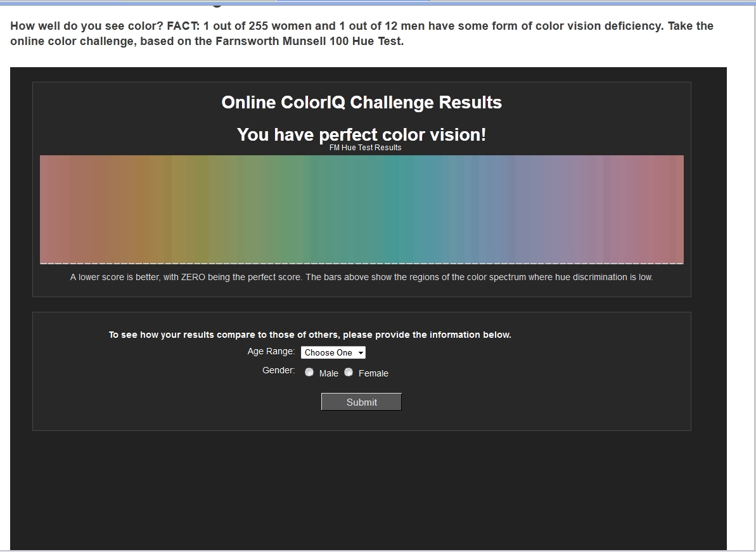Click the Submit button
756x552 pixels.
[x=361, y=402]
